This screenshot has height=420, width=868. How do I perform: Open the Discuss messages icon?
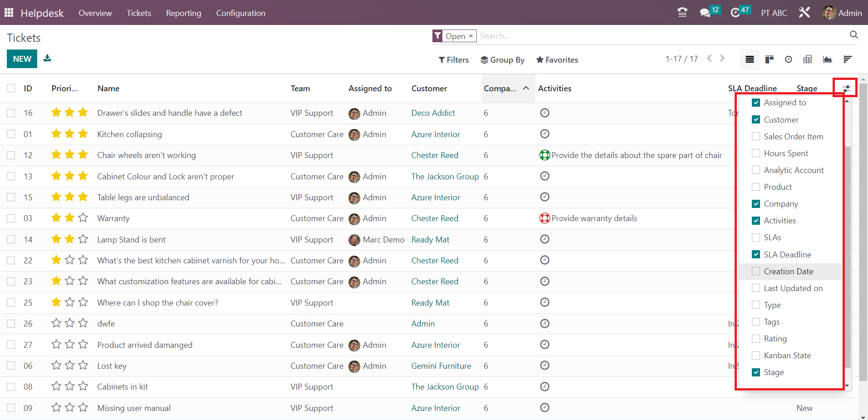[x=705, y=13]
